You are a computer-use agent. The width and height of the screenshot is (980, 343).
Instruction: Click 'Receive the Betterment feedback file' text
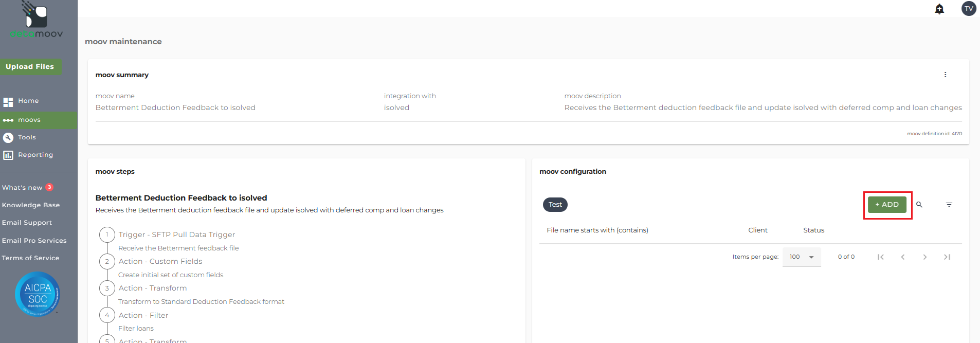point(178,248)
